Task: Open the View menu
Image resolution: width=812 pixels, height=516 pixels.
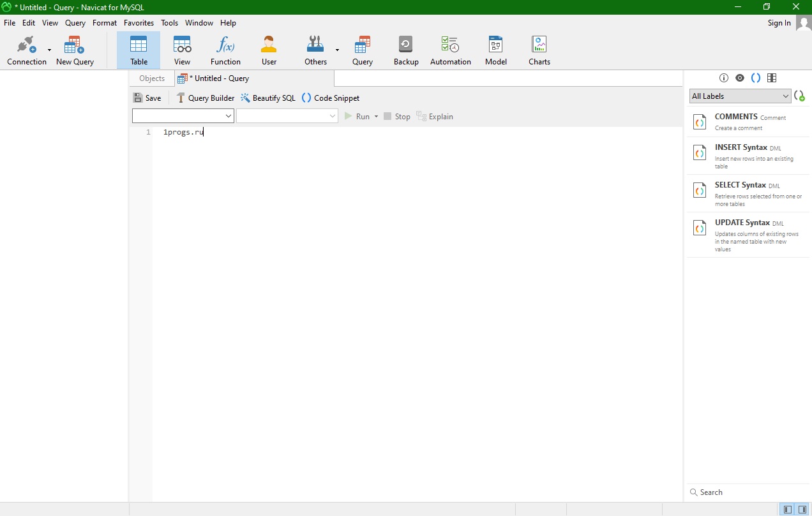Action: coord(50,23)
